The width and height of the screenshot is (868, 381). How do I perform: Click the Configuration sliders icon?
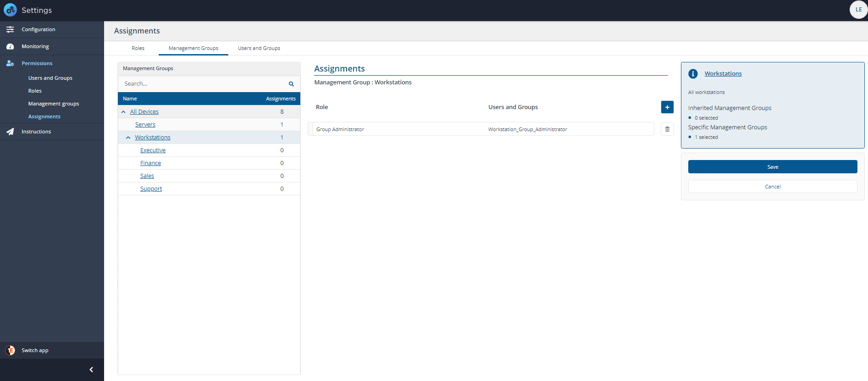[10, 29]
